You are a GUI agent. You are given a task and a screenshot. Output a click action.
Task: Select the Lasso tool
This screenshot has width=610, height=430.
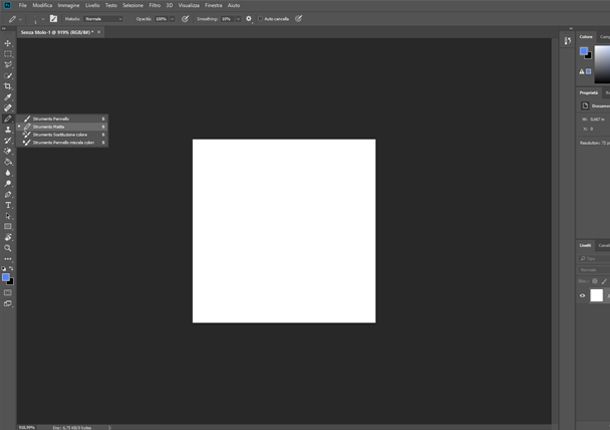click(8, 65)
